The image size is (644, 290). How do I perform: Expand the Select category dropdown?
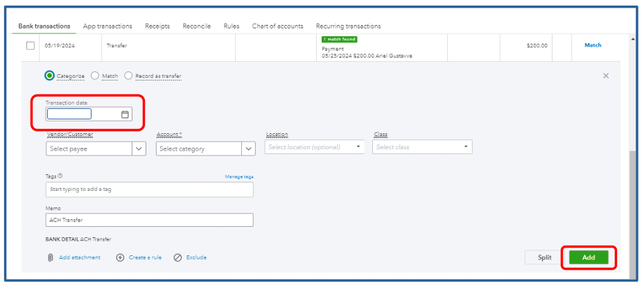[249, 148]
